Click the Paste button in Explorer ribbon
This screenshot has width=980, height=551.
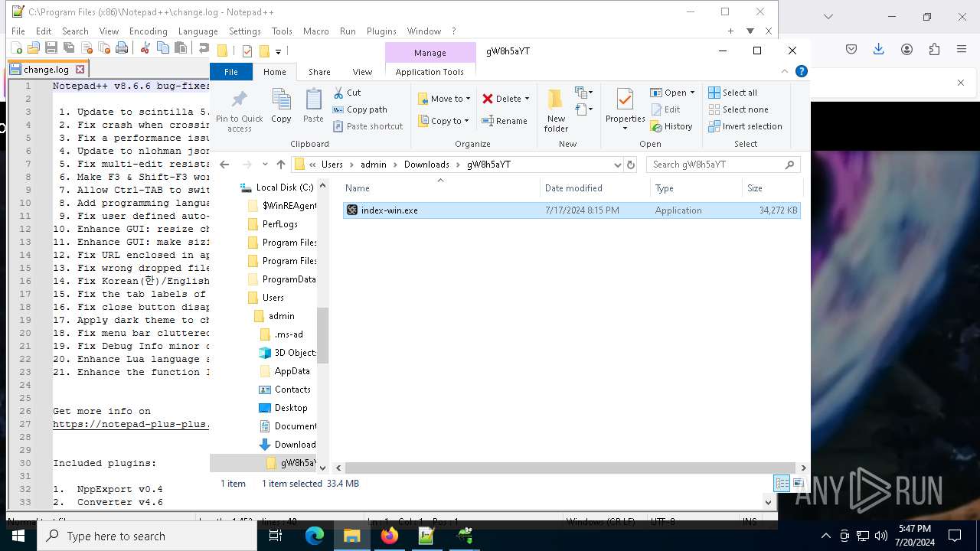point(313,106)
